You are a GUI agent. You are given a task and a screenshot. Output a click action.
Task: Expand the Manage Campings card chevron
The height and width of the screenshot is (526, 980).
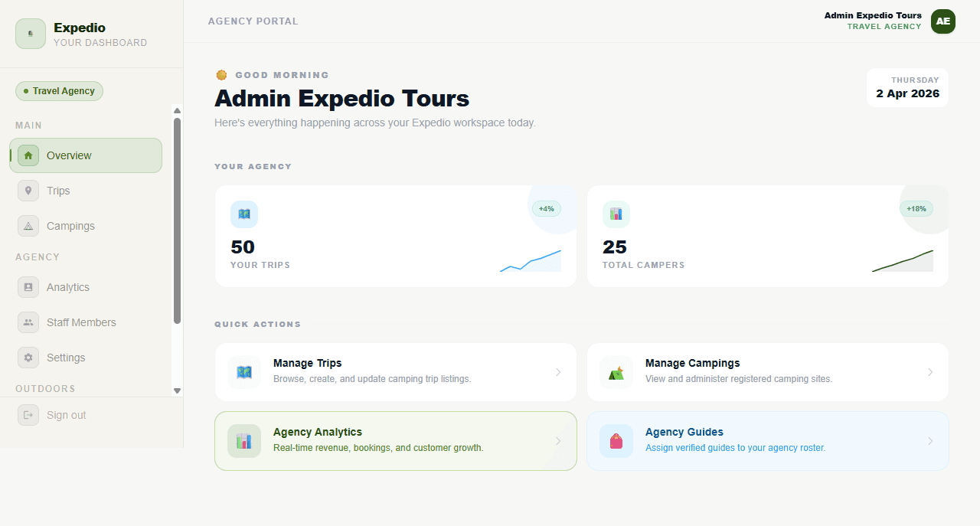930,372
